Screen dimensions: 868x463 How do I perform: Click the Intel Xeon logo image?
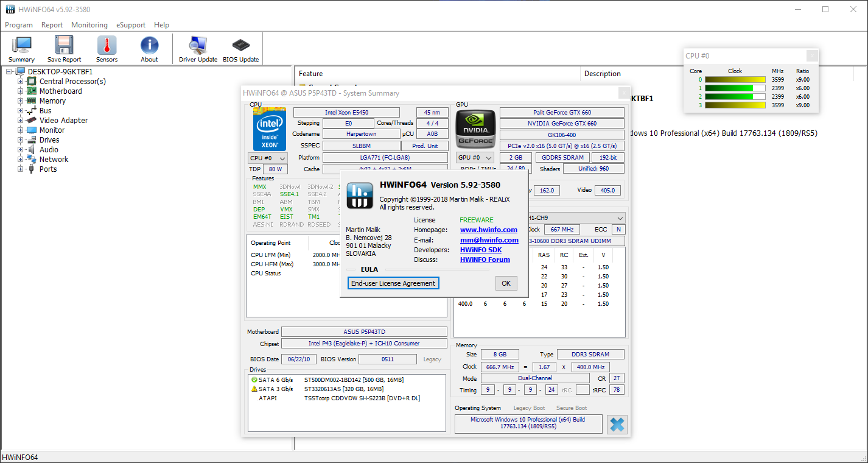point(270,129)
